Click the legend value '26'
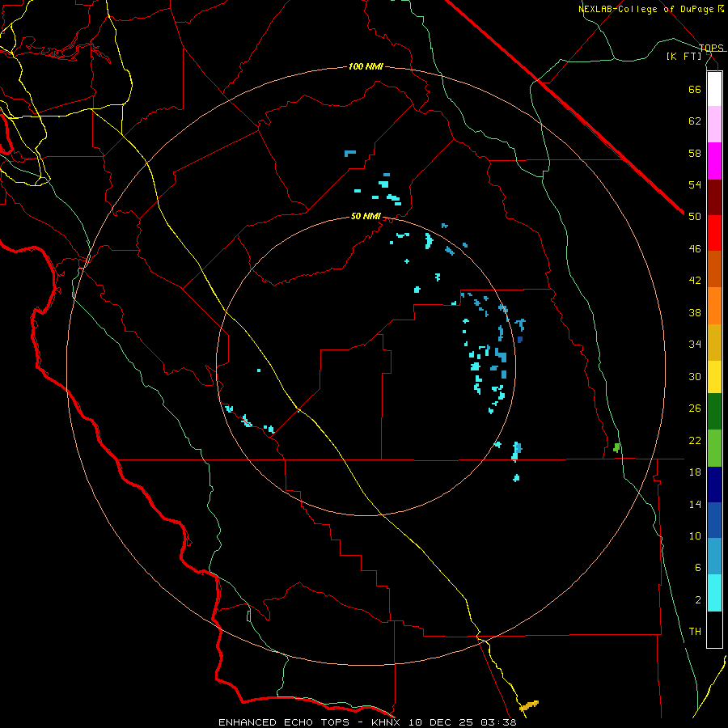728x728 pixels. click(x=695, y=408)
